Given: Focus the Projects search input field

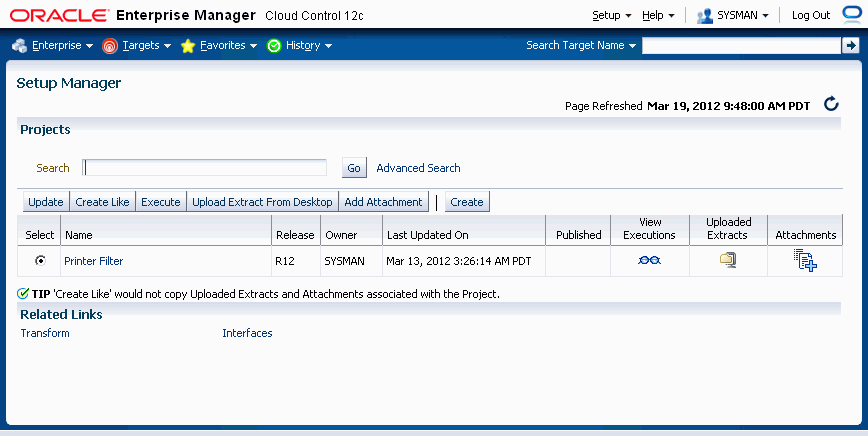Looking at the screenshot, I should (x=205, y=168).
